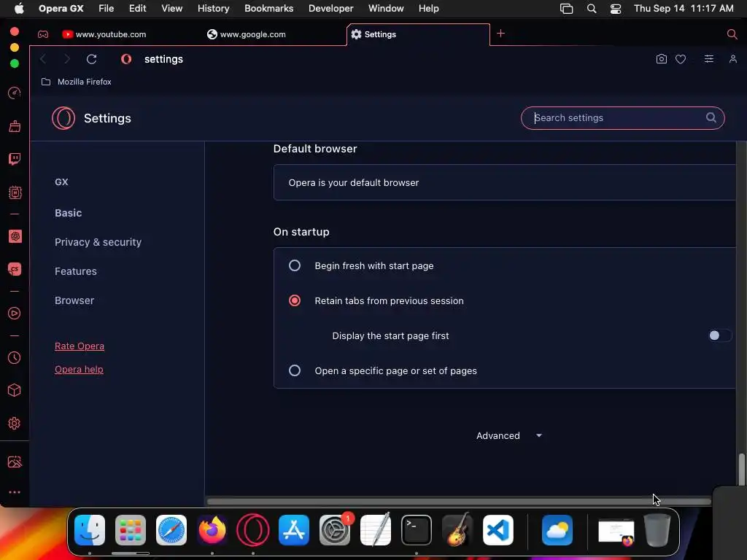Click the horizontal scrollbar at bottom
The height and width of the screenshot is (560, 747).
coord(459,501)
